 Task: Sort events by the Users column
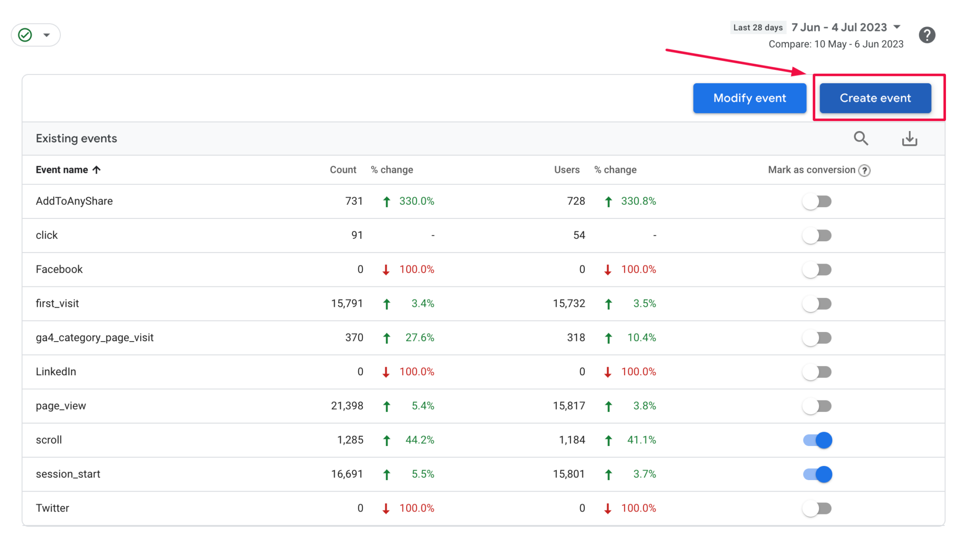[x=566, y=170]
